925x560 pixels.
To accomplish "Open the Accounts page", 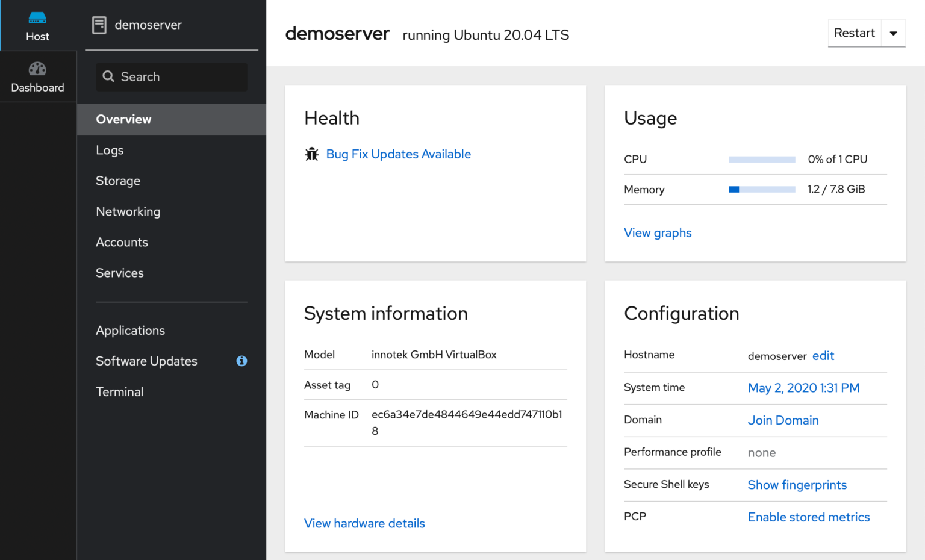I will click(x=122, y=242).
